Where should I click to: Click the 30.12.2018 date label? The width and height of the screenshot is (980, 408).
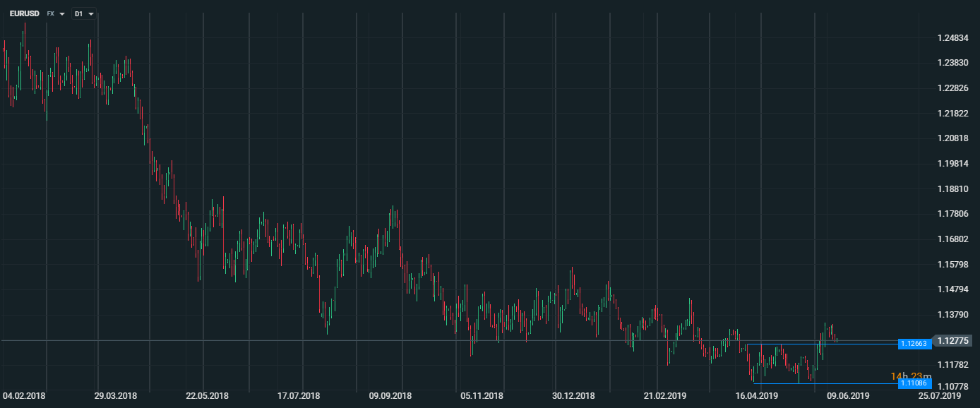tap(573, 396)
